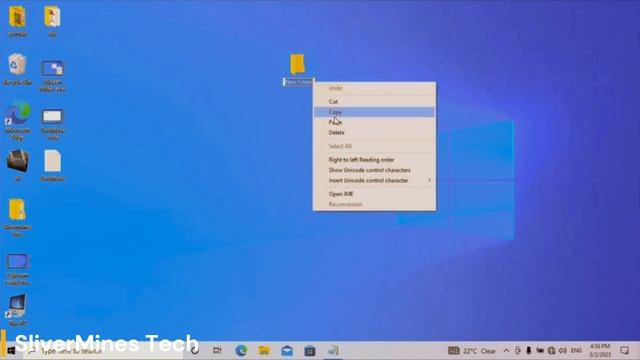Open Task View from the taskbar
This screenshot has width=640, height=360.
tap(217, 351)
